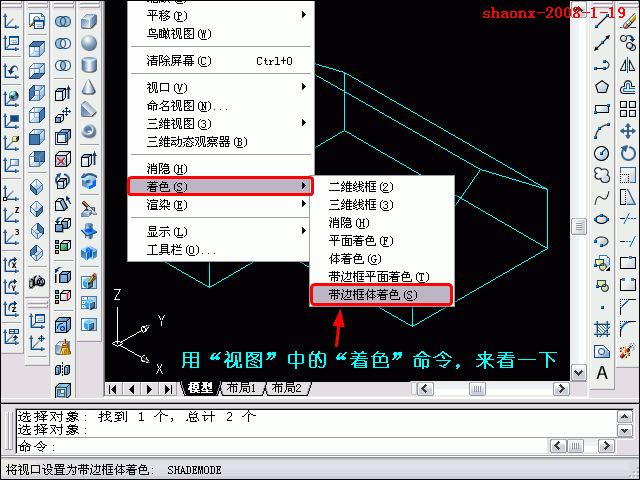Image resolution: width=640 pixels, height=480 pixels.
Task: Select the Wedge solid tool
Action: tap(89, 109)
